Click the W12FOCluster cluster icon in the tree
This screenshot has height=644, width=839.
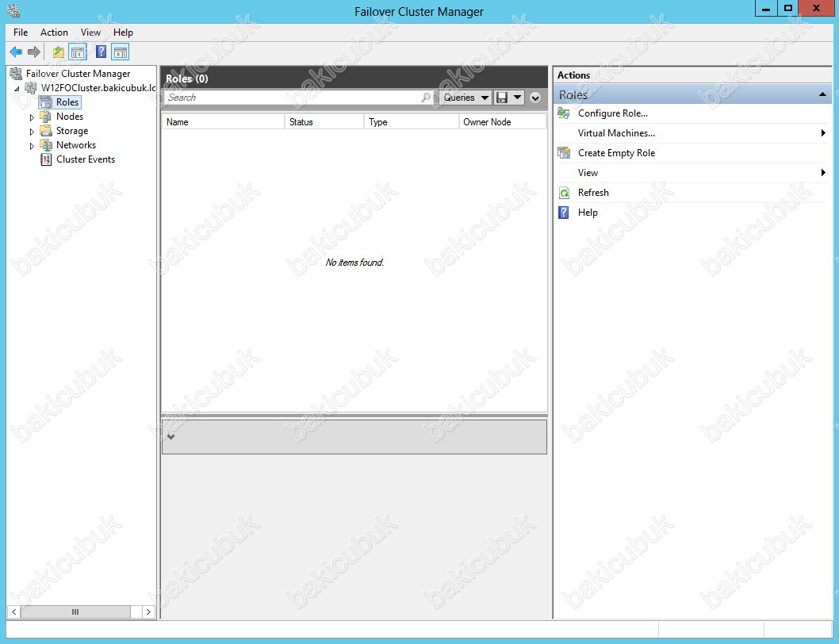tap(31, 88)
